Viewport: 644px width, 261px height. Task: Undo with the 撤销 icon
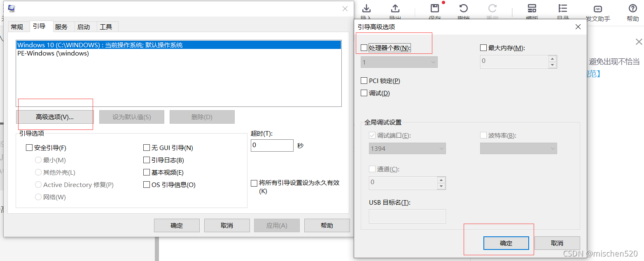tap(463, 9)
